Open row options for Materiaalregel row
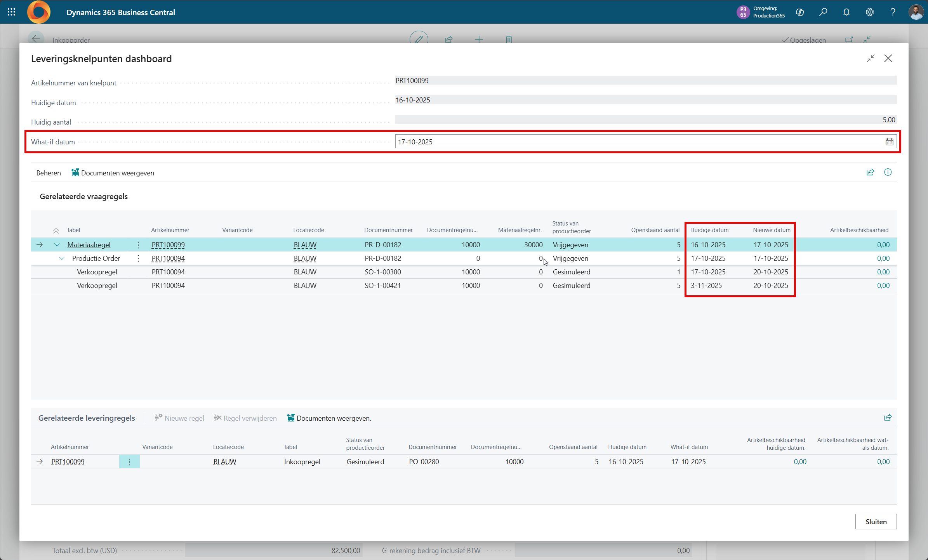 (x=138, y=245)
